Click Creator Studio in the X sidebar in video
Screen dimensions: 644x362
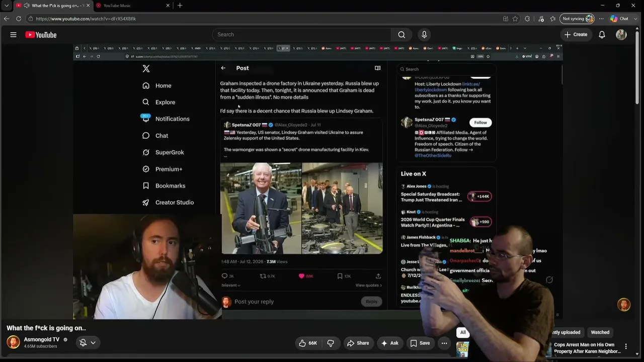(x=168, y=202)
